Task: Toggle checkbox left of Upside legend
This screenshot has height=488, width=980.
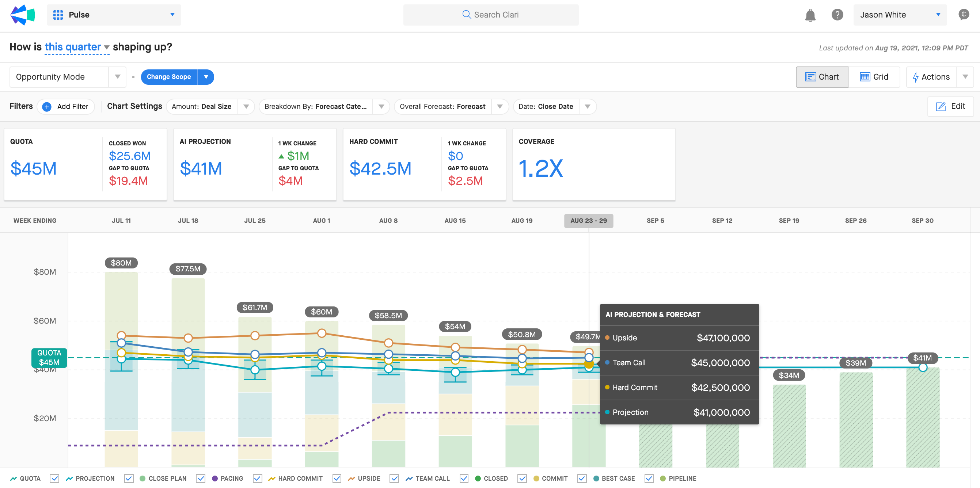Action: point(337,479)
